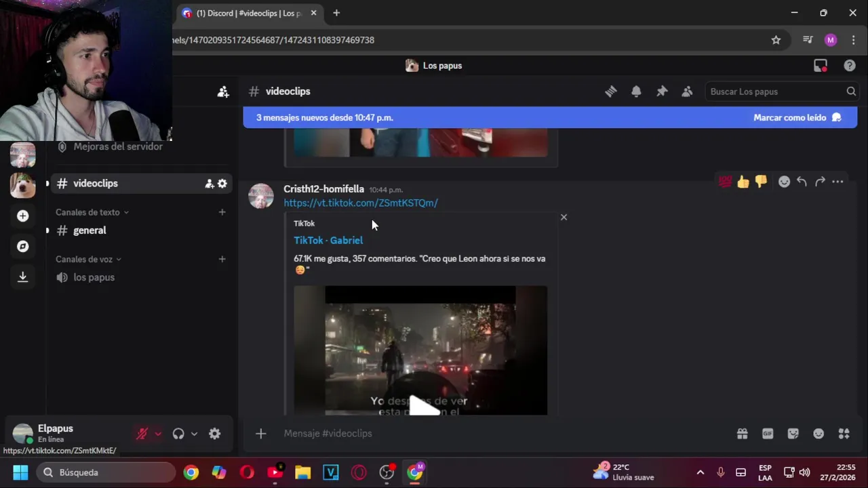Open Elpapus user panel avatar

tap(23, 434)
